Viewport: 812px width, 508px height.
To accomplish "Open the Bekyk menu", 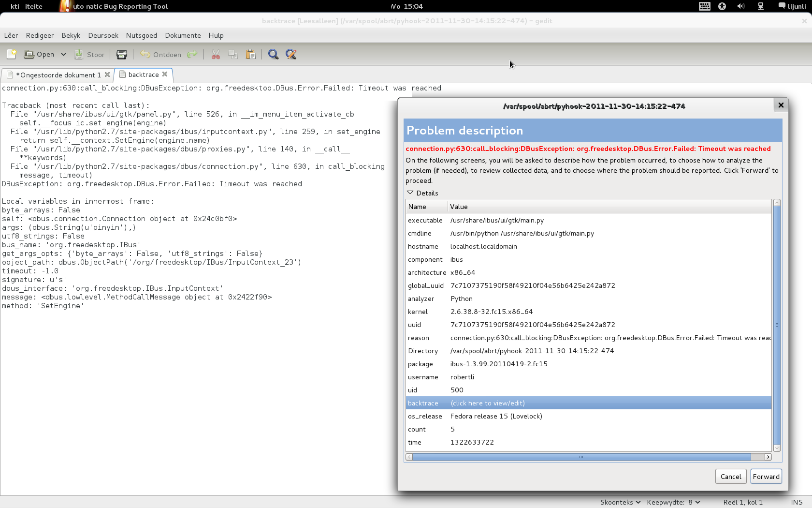I will coord(71,35).
